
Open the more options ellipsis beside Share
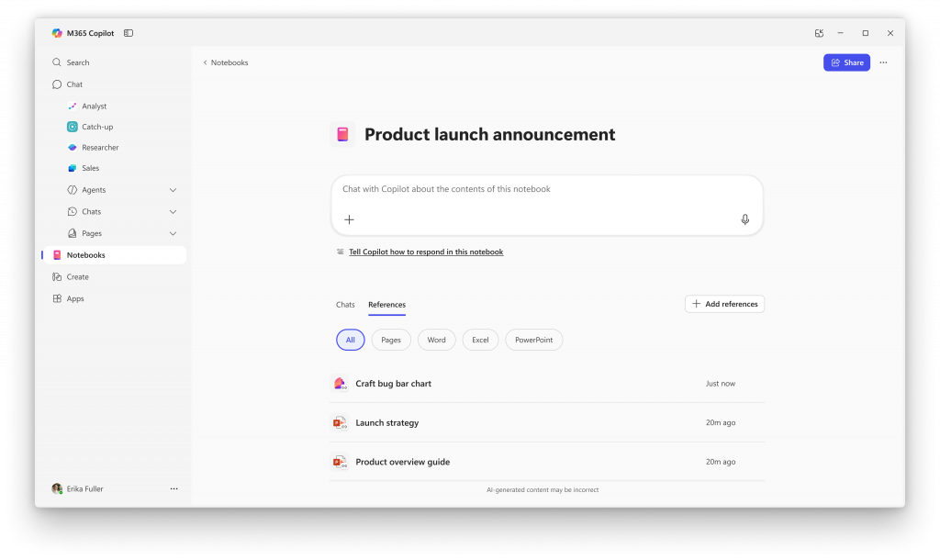click(x=883, y=62)
